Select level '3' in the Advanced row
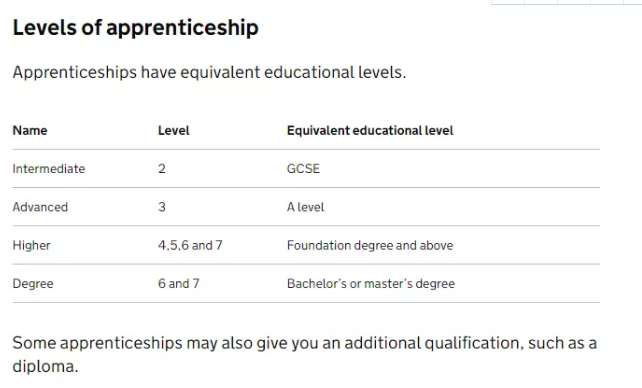 point(162,207)
